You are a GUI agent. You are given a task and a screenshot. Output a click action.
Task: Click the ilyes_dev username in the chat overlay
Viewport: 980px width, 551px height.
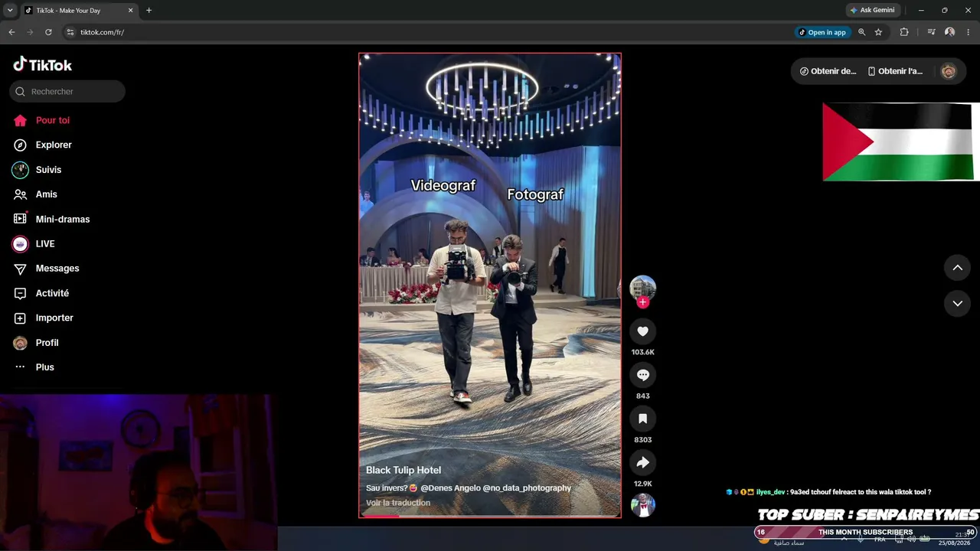[x=770, y=492]
